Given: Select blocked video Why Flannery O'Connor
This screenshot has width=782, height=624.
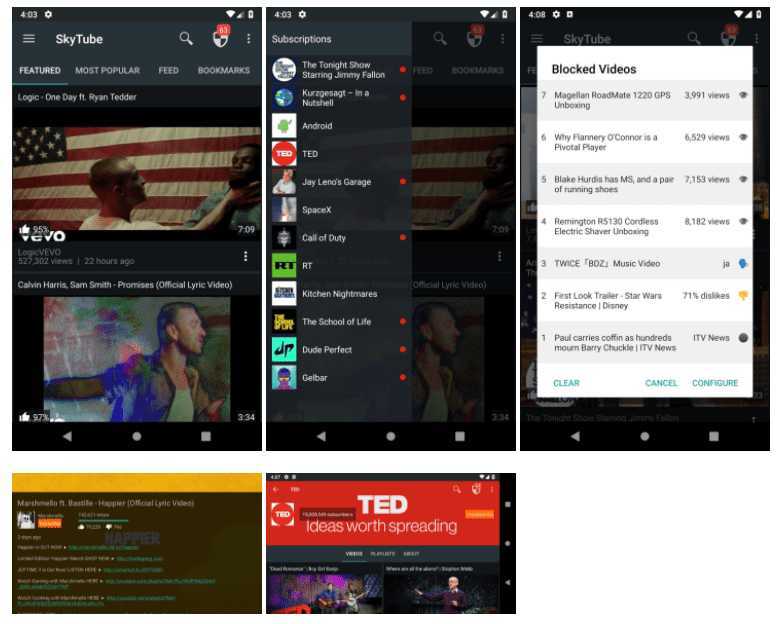Looking at the screenshot, I should click(x=644, y=142).
